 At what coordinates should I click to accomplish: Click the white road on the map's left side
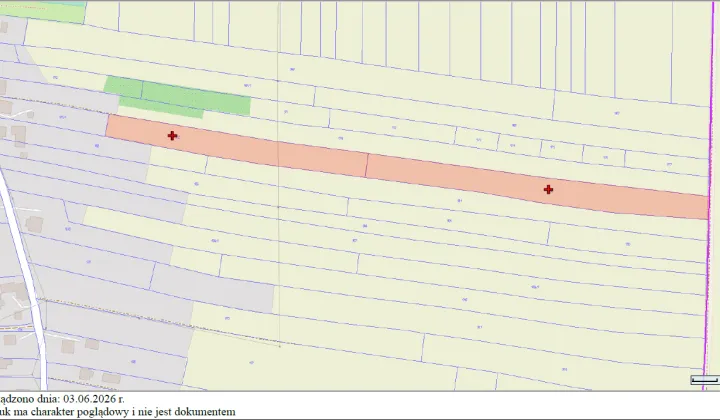tap(27, 280)
